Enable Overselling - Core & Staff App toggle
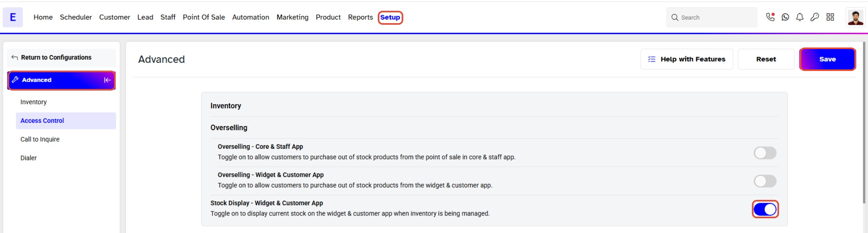The width and height of the screenshot is (868, 233). tap(765, 153)
